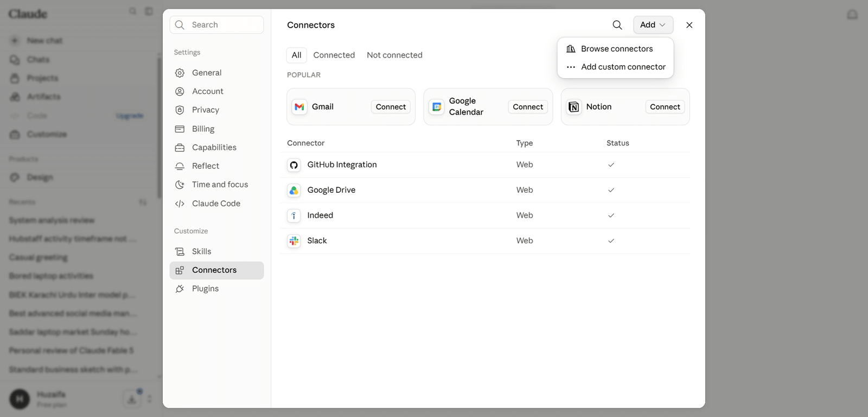Click the GitHub logo icon in the table
Image resolution: width=868 pixels, height=417 pixels.
click(x=294, y=165)
